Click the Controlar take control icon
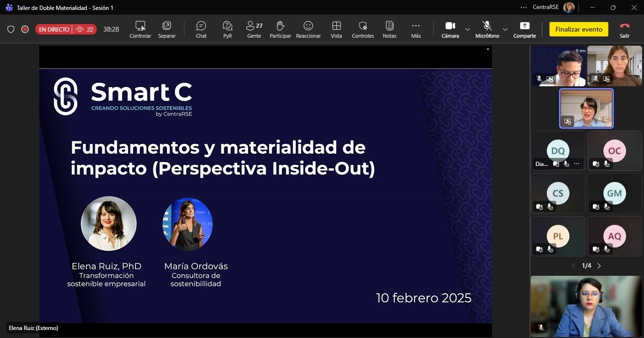 [x=140, y=29]
